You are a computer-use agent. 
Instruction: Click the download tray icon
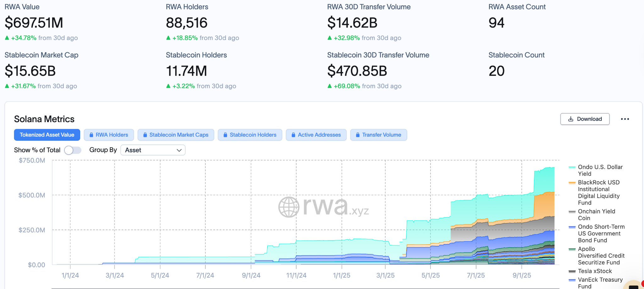[x=570, y=119]
